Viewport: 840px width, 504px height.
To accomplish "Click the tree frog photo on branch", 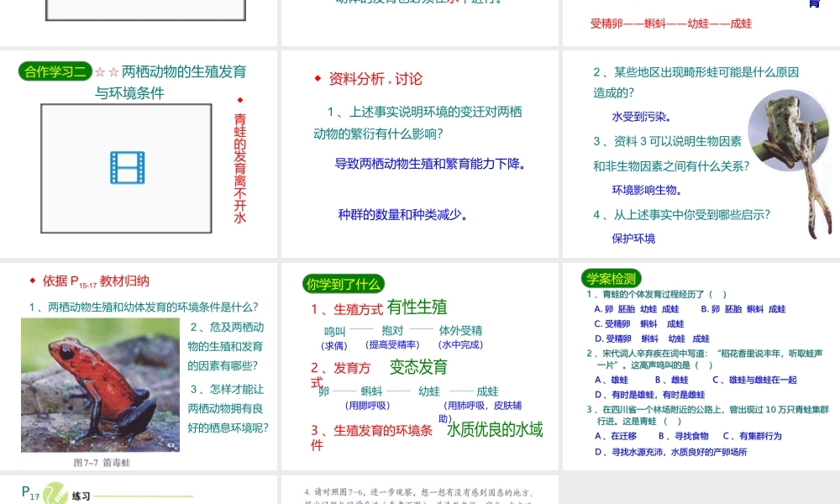I will point(790,163).
